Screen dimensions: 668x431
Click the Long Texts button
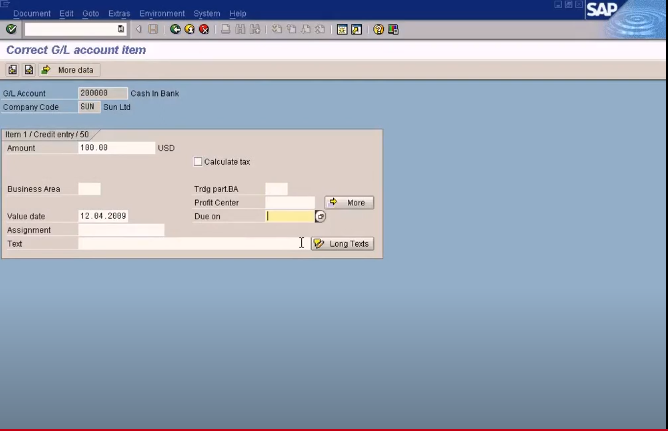point(343,244)
